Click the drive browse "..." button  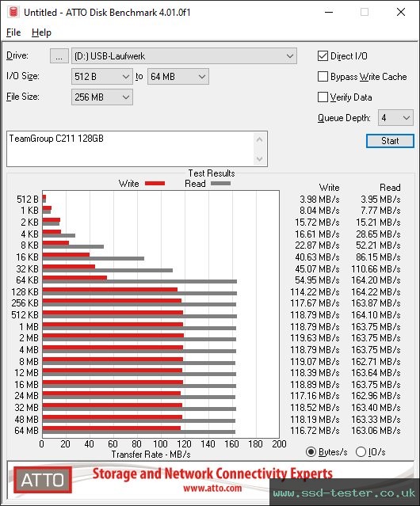(x=59, y=56)
